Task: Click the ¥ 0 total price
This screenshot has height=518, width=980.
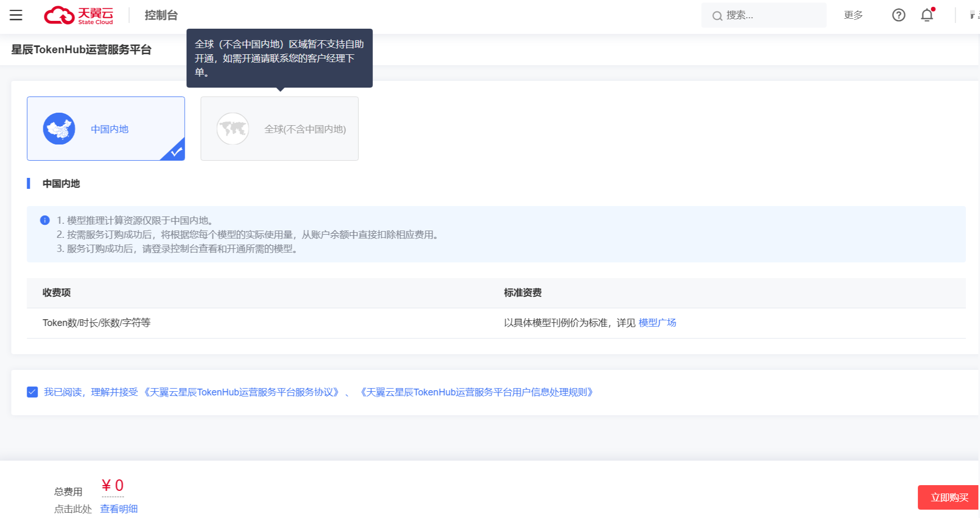Action: pyautogui.click(x=113, y=486)
